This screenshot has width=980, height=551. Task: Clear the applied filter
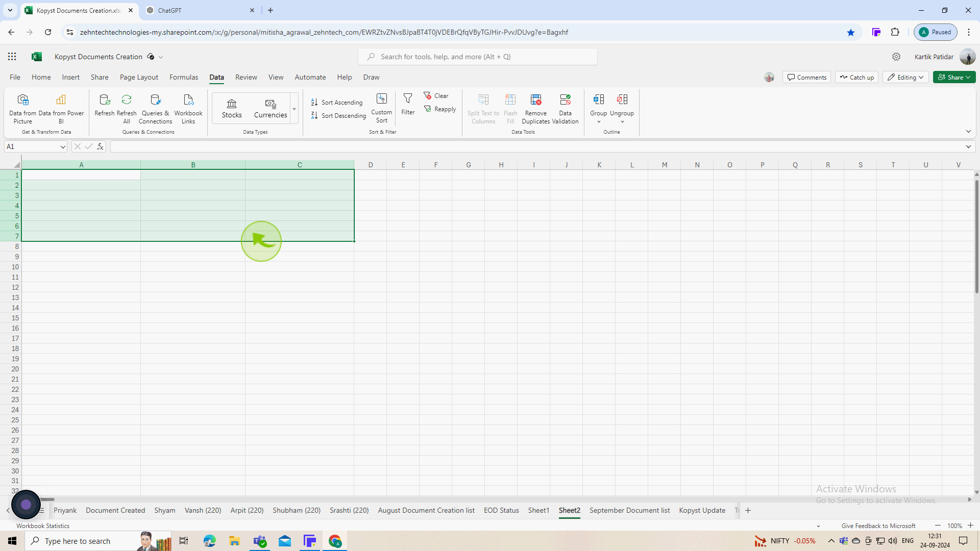[x=436, y=96]
